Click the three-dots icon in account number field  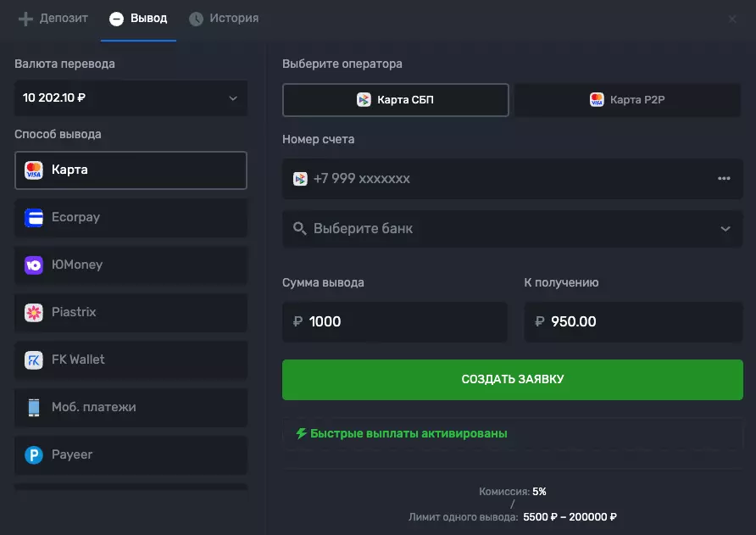pyautogui.click(x=724, y=179)
